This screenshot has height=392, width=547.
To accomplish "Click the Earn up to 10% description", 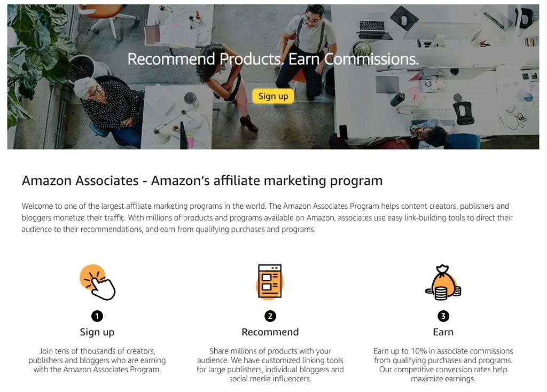I will pos(443,365).
